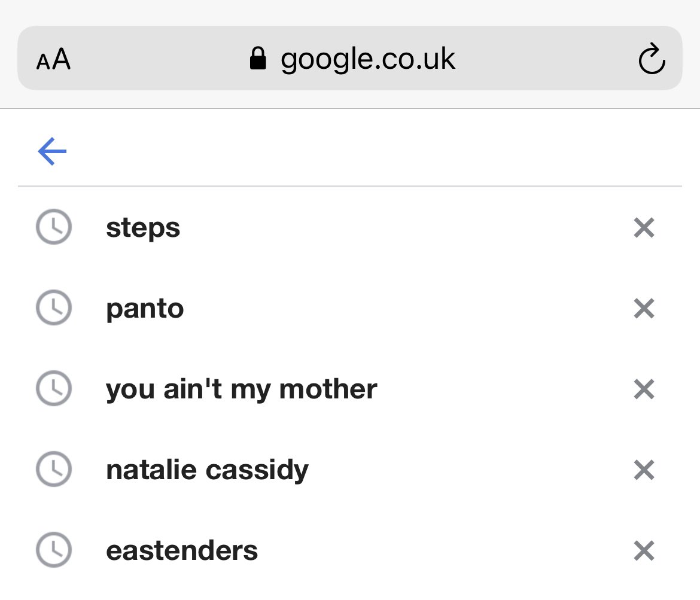Delete 'natalie cassidy' from recent searches

click(x=644, y=470)
